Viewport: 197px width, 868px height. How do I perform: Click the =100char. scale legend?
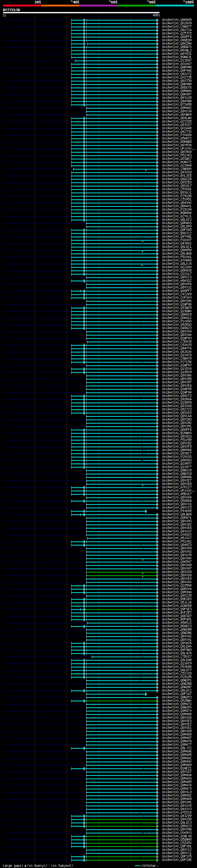point(147,865)
